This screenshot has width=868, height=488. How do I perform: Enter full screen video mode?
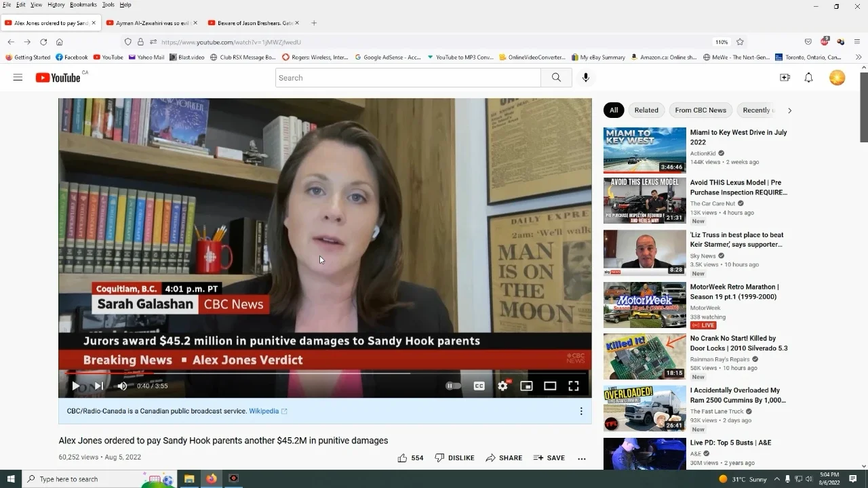point(574,386)
